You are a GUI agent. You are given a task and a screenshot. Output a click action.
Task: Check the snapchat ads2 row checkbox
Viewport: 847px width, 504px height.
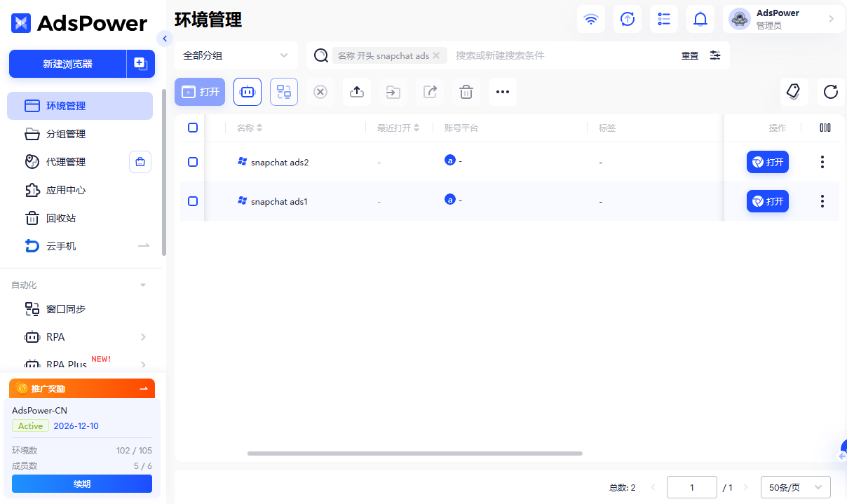[x=193, y=162]
